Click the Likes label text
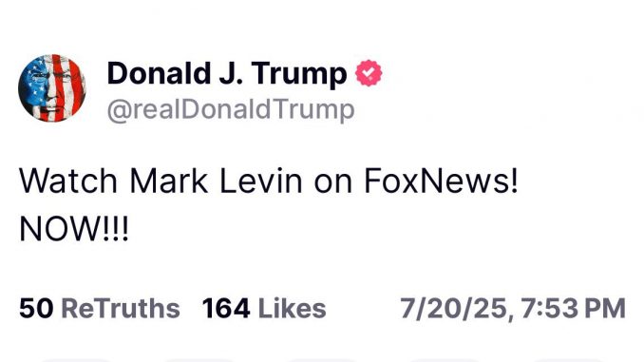Screen dimensions: 644x362 [x=292, y=309]
